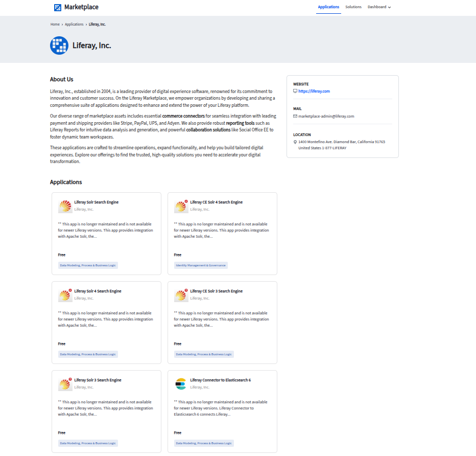
Task: Click the Liferay Solr 4 Search Engine icon
Action: 65,295
